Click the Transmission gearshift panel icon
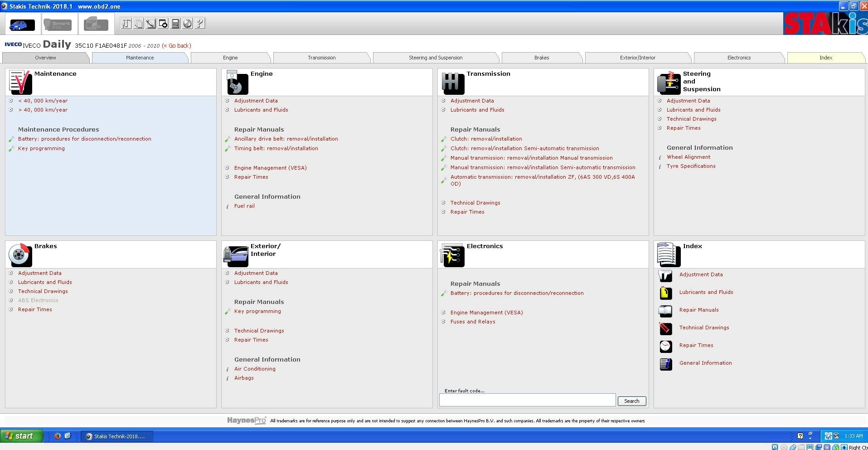 tap(453, 83)
